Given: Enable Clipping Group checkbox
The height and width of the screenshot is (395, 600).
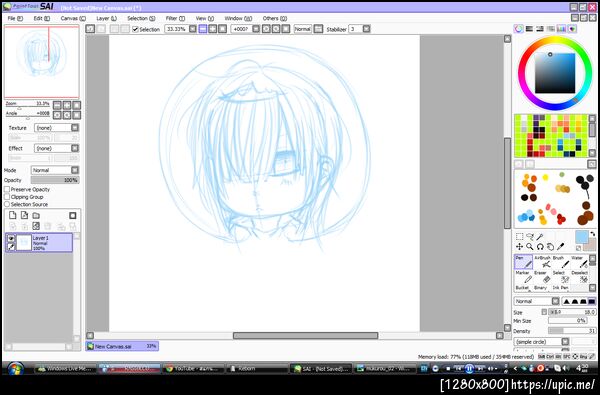Looking at the screenshot, I should coord(7,197).
